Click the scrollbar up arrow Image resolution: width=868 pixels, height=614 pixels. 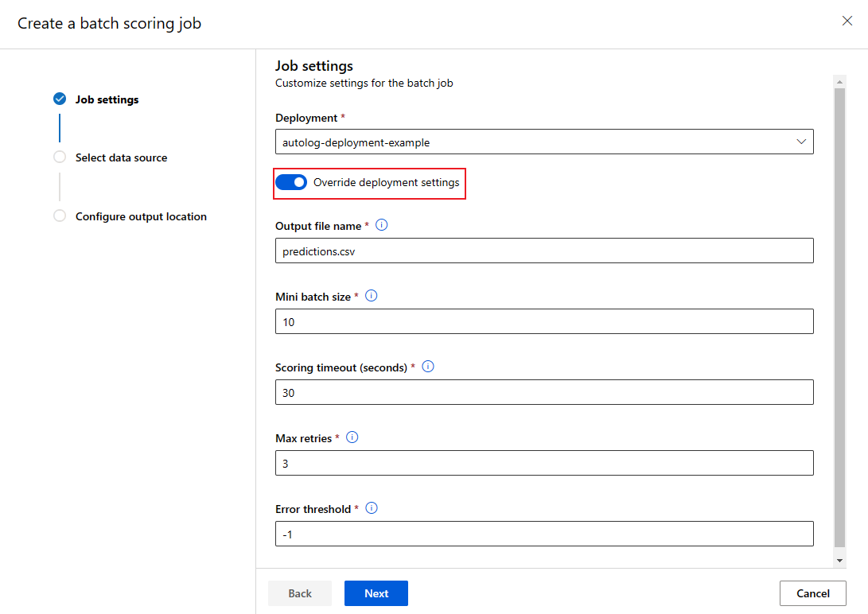[839, 80]
